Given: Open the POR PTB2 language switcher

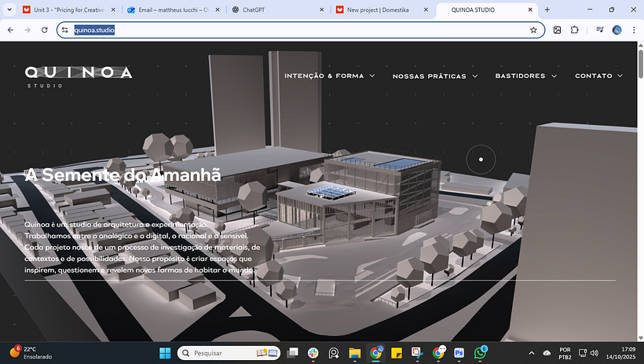Looking at the screenshot, I should 565,353.
